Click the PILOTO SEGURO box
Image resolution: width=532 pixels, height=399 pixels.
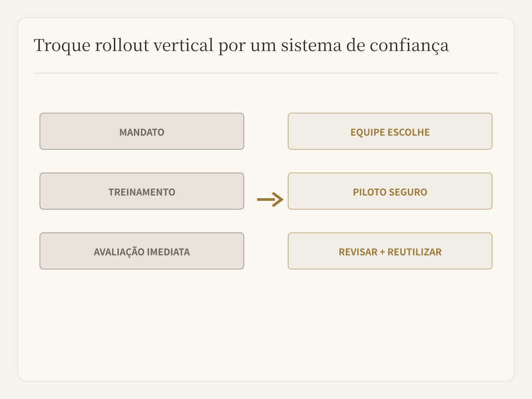pyautogui.click(x=390, y=191)
